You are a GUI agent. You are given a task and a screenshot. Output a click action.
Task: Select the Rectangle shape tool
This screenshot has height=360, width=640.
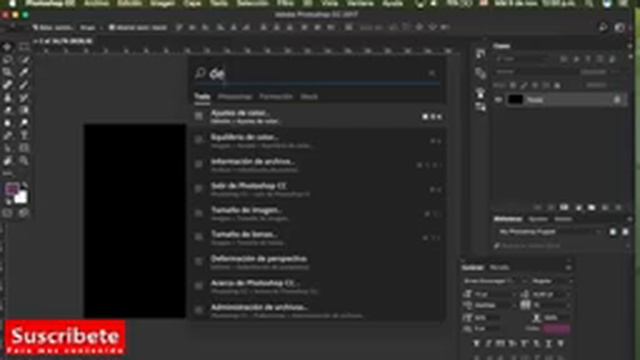pyautogui.click(x=24, y=148)
